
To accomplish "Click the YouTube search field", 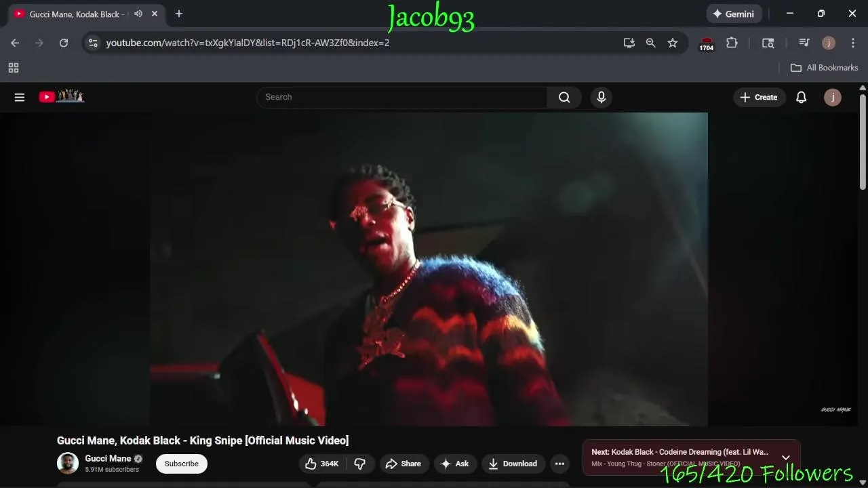I will coord(401,97).
